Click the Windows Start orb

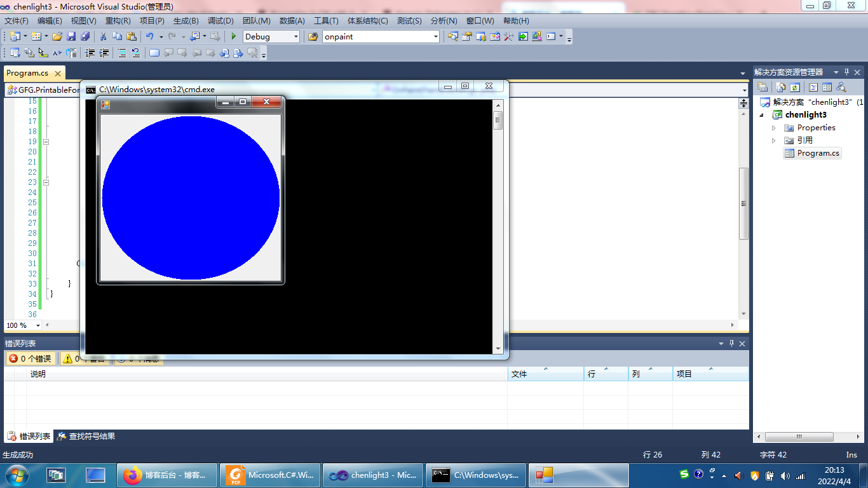point(15,475)
